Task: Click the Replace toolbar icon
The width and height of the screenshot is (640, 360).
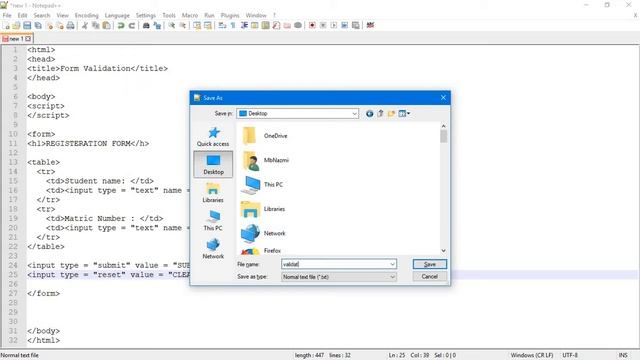Action: tap(157, 25)
